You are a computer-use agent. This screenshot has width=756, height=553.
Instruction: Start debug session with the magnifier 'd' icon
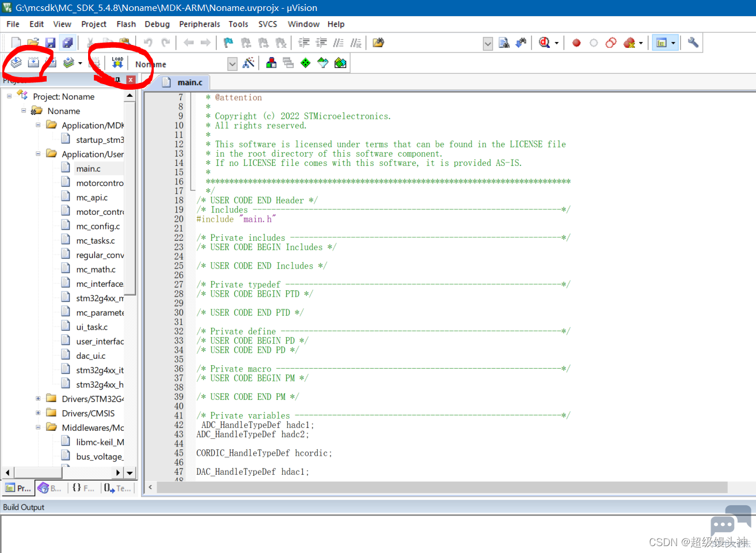click(x=544, y=43)
